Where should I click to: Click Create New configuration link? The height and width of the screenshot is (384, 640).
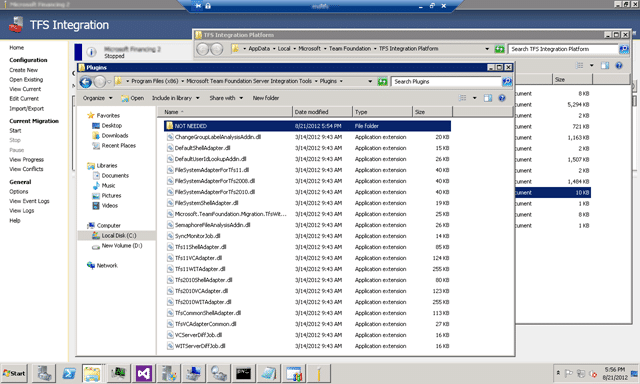click(x=23, y=70)
